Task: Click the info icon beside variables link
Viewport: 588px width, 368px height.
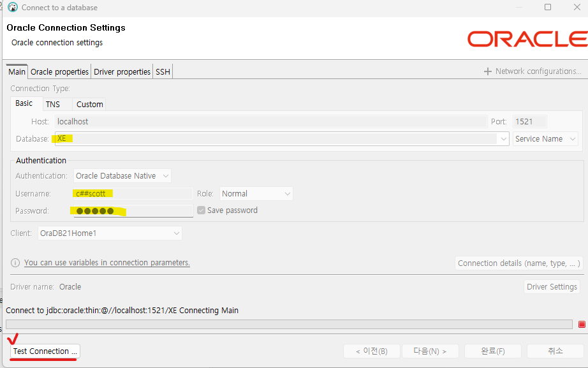Action: 15,263
